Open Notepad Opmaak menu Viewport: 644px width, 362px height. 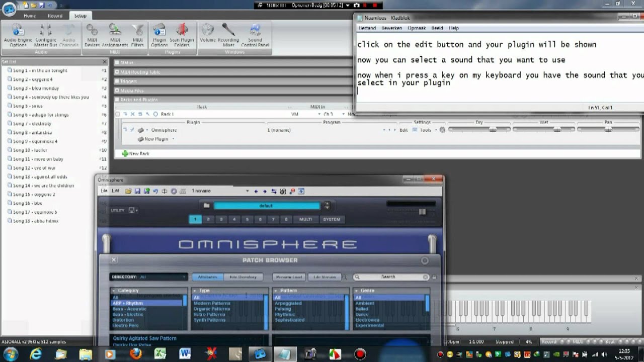[x=416, y=28]
